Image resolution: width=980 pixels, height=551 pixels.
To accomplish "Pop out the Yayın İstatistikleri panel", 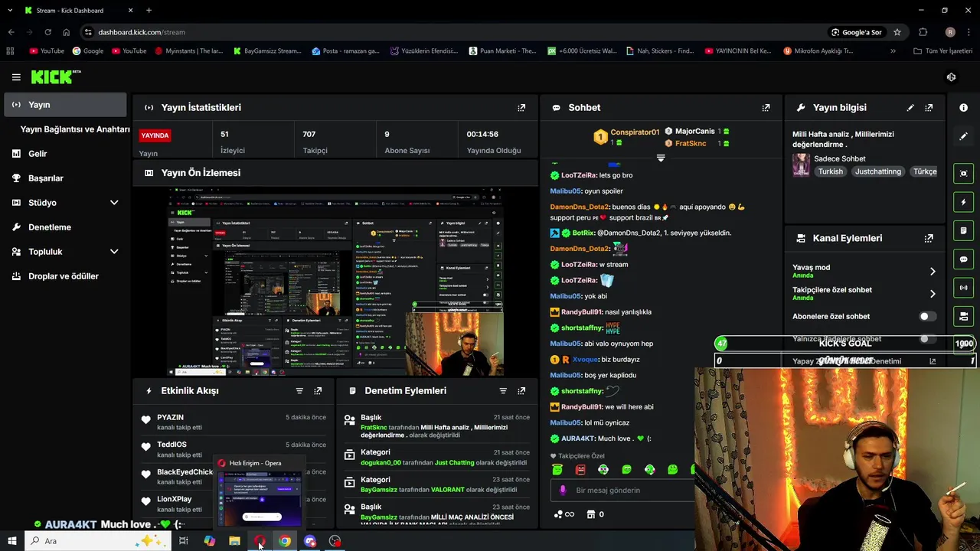I will tap(521, 108).
